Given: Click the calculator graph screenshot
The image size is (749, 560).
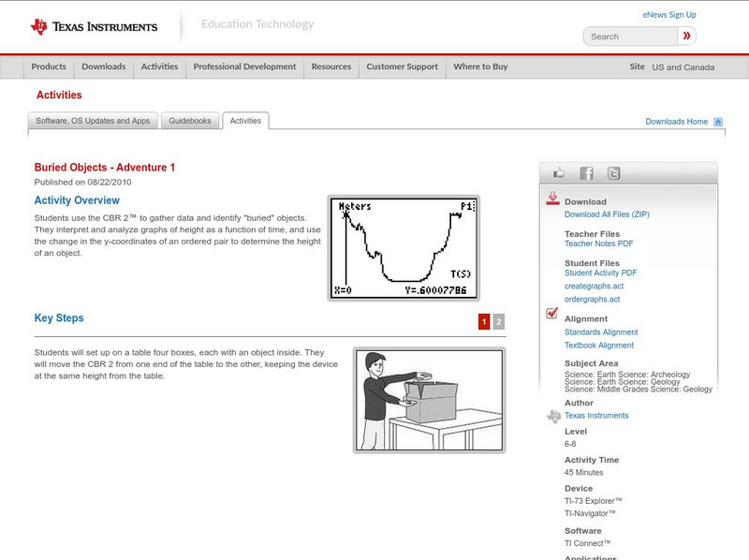Looking at the screenshot, I should 404,248.
